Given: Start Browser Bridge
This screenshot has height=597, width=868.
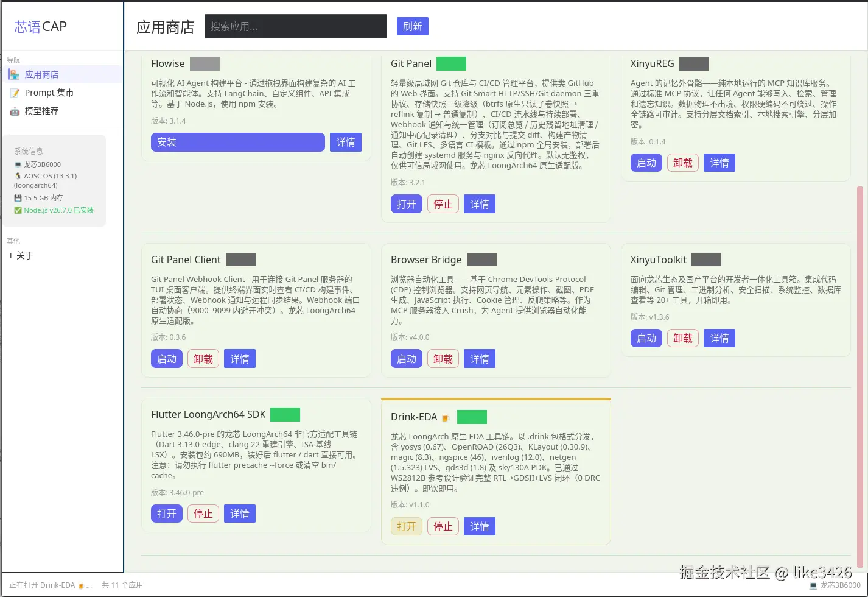Looking at the screenshot, I should [407, 359].
